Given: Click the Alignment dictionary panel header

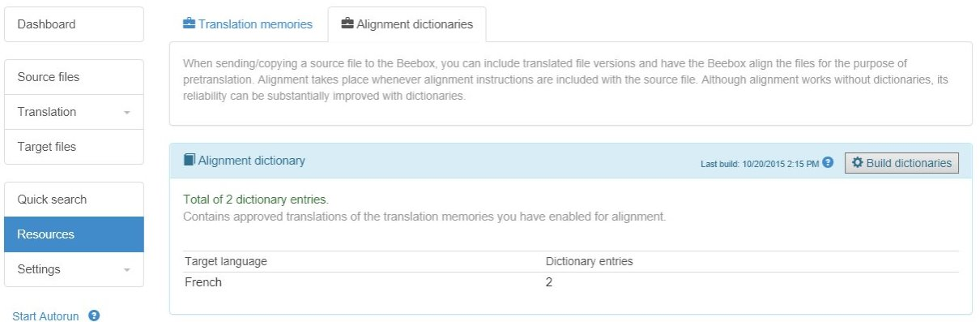Looking at the screenshot, I should click(x=571, y=161).
